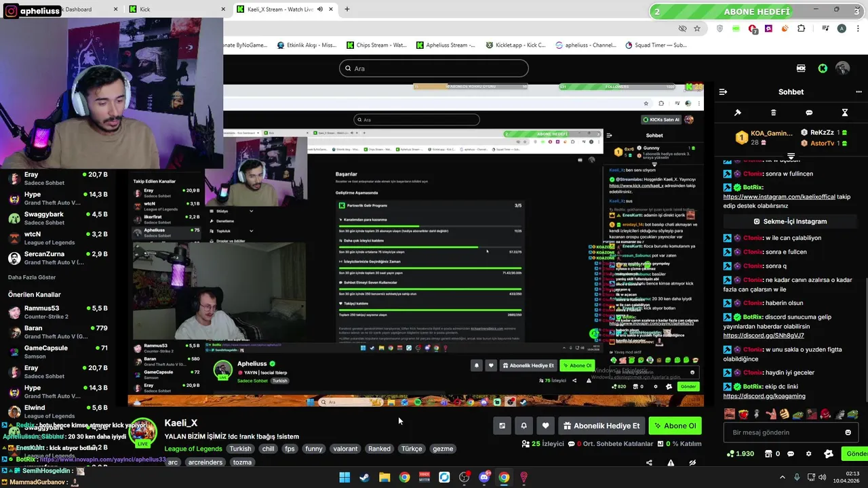Open the instagram.com/kaelixoffical link
This screenshot has height=488, width=868.
pos(779,197)
